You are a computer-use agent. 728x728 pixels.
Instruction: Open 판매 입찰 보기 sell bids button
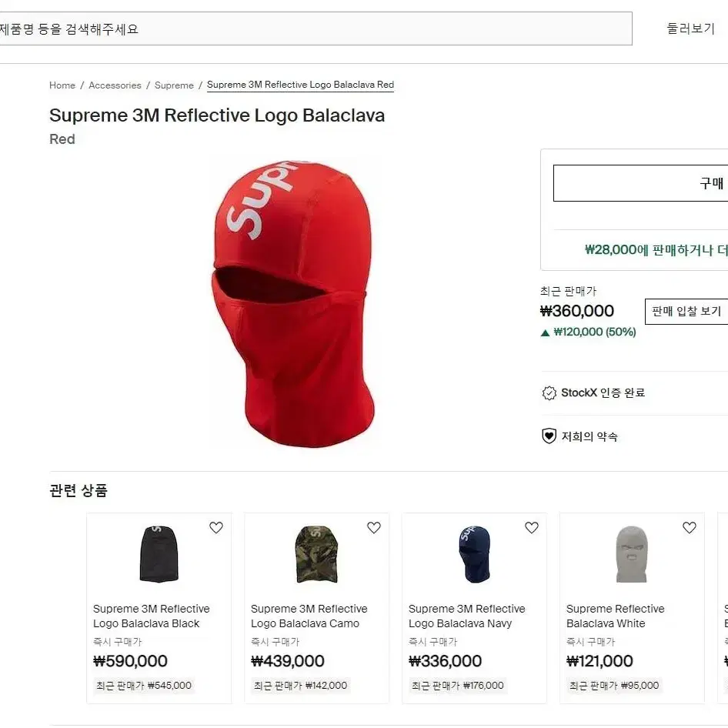(686, 311)
